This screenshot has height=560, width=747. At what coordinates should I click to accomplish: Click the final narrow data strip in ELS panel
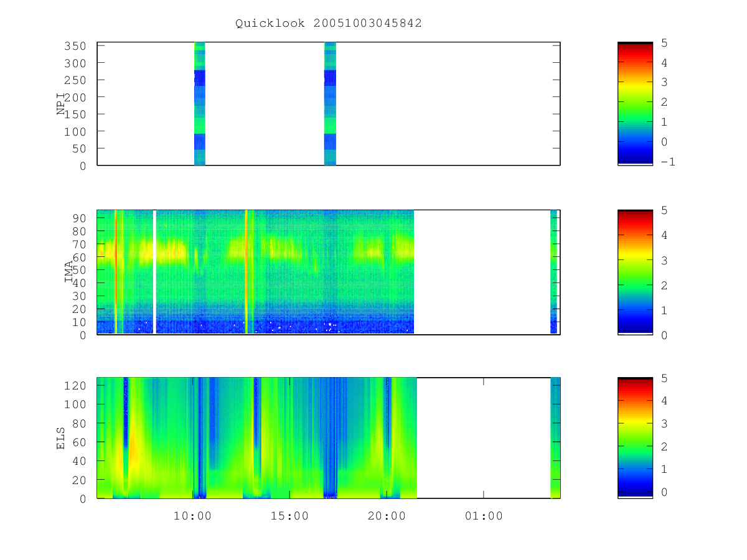(555, 438)
